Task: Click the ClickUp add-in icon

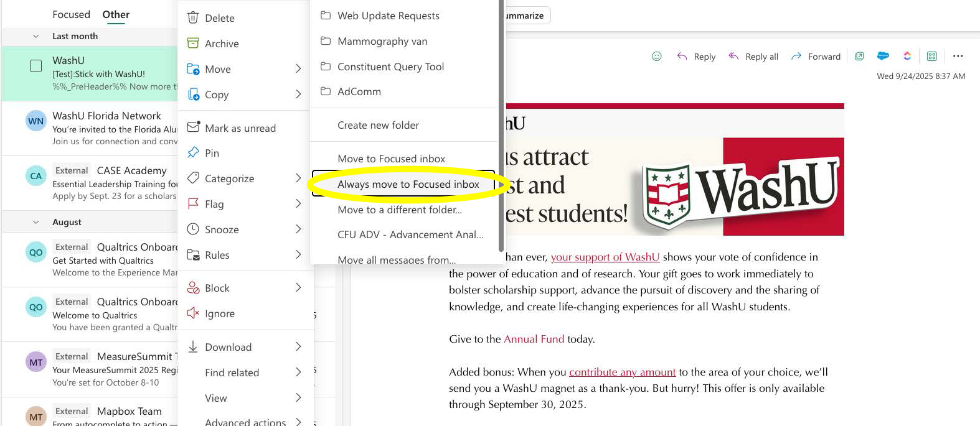Action: [x=907, y=56]
